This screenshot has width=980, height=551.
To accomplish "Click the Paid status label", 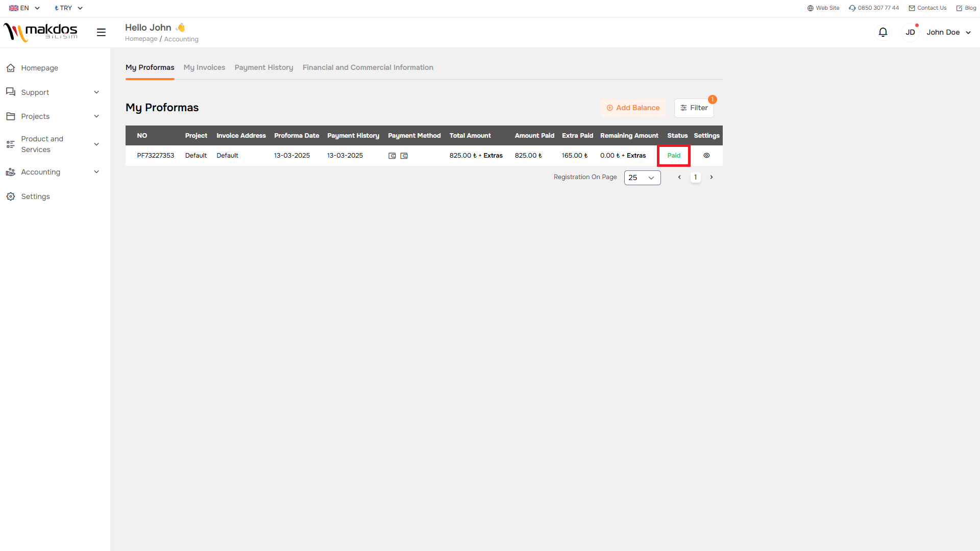I will click(674, 156).
